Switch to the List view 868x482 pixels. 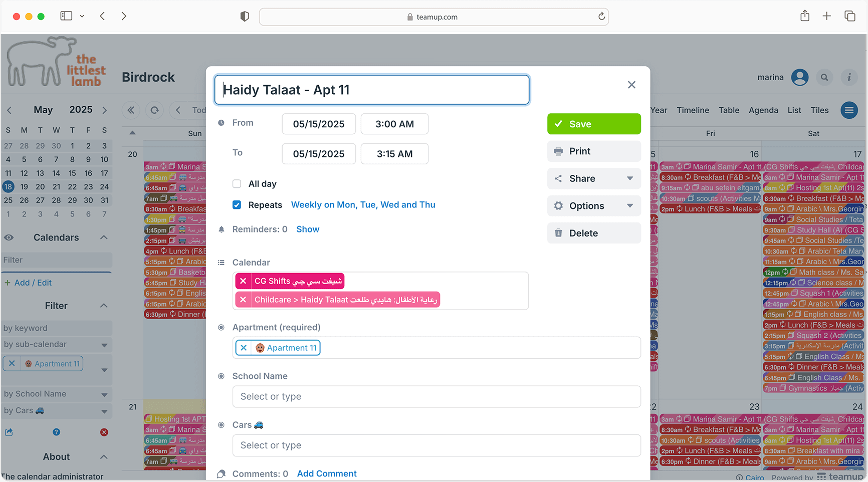(x=794, y=110)
